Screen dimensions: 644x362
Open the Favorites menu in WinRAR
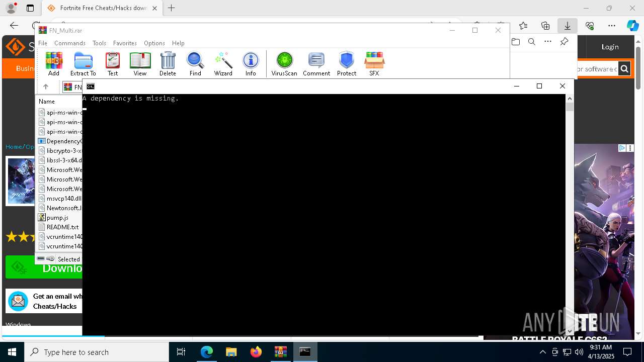click(x=125, y=43)
